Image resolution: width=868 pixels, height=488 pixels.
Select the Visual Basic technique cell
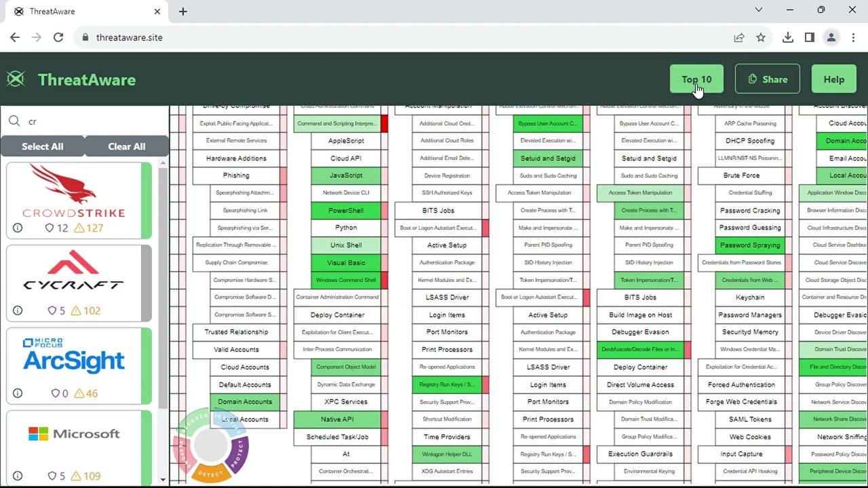point(346,262)
